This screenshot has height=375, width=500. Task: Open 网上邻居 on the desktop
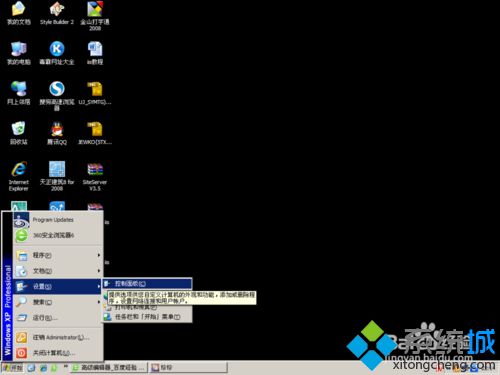[19, 93]
